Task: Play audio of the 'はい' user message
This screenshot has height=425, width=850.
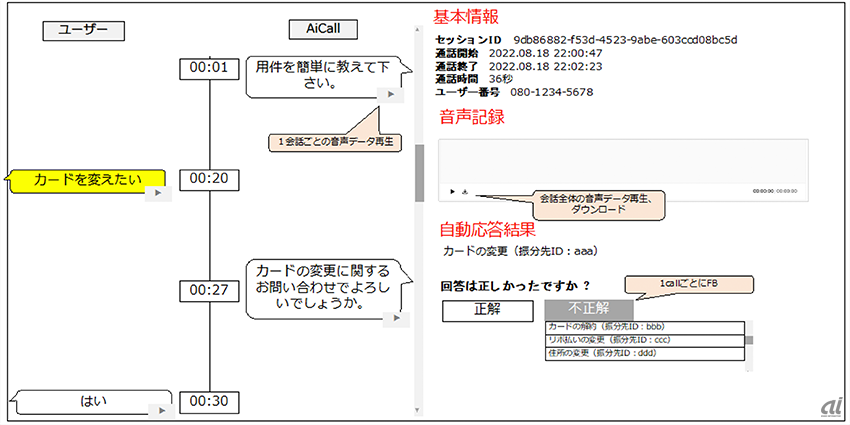Action: 160,410
